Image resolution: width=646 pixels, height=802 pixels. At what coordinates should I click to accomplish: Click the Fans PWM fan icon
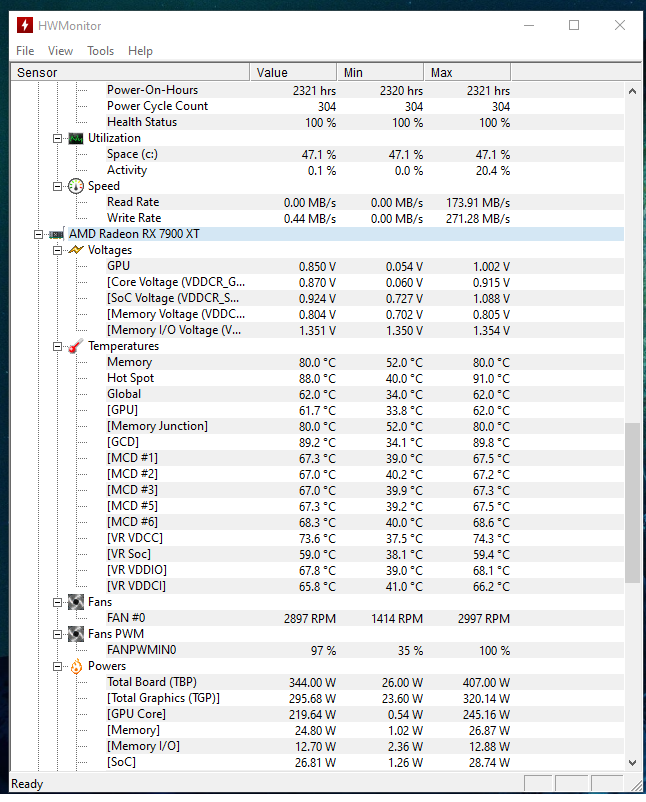tap(76, 634)
